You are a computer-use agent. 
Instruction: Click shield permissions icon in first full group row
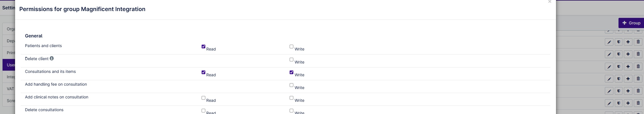tap(619, 42)
